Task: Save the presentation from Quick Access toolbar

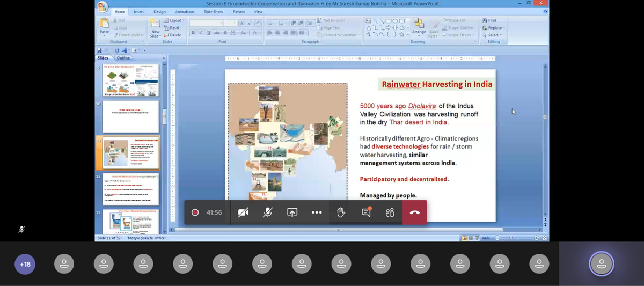Action: coord(100,50)
